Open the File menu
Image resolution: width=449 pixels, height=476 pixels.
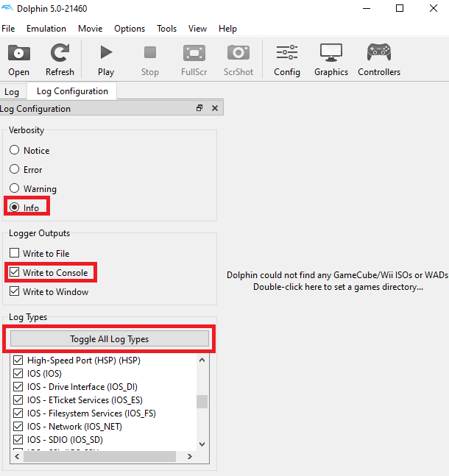pos(8,29)
